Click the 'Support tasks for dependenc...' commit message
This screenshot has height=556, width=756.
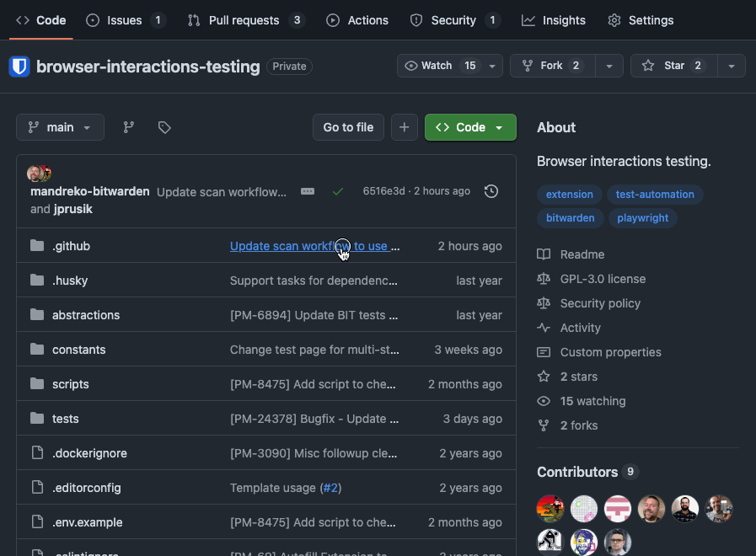coord(314,281)
